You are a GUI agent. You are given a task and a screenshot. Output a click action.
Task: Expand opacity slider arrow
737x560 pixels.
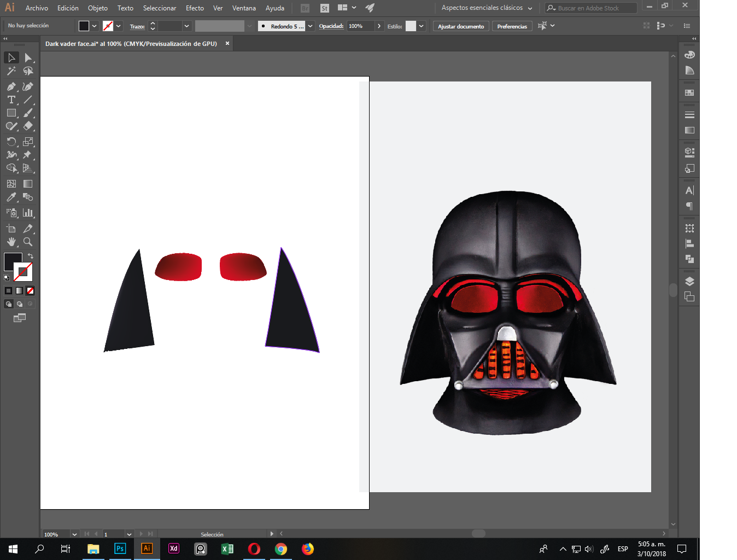379,26
